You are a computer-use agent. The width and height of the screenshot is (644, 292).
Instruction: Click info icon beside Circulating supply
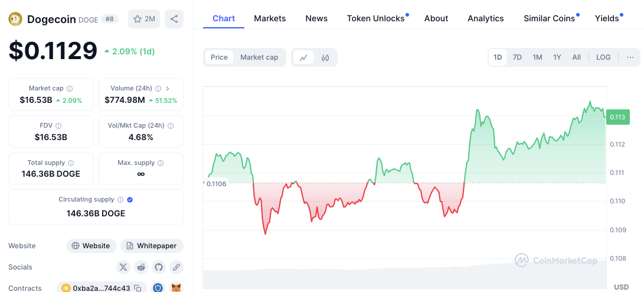pos(120,200)
